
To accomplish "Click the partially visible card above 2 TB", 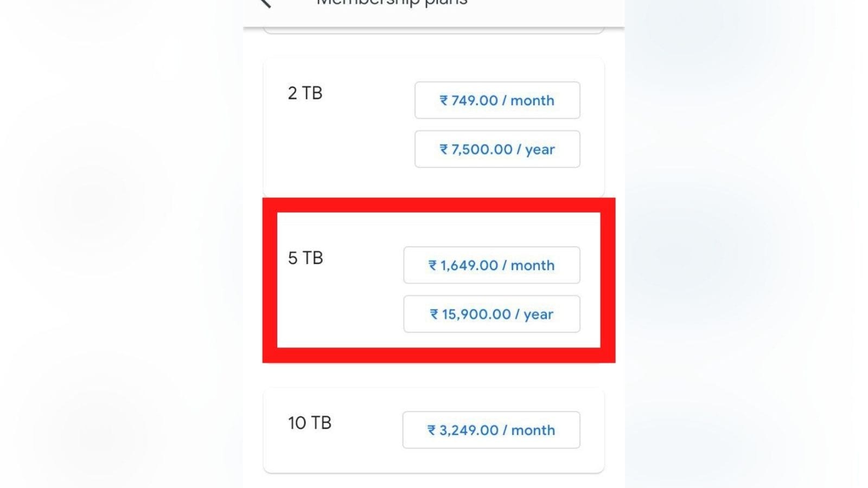I will click(434, 30).
